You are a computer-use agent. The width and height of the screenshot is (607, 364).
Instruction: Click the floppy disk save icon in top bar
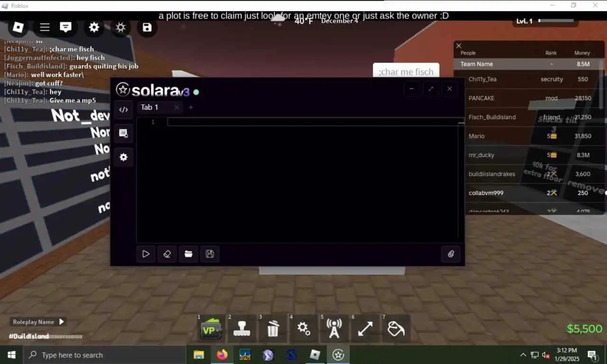(x=147, y=27)
